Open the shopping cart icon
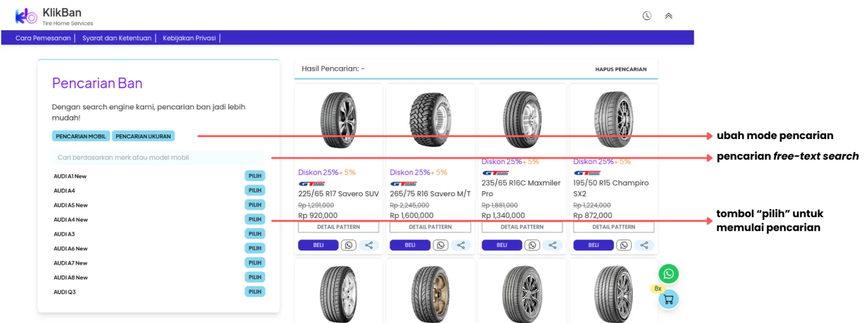 [668, 300]
